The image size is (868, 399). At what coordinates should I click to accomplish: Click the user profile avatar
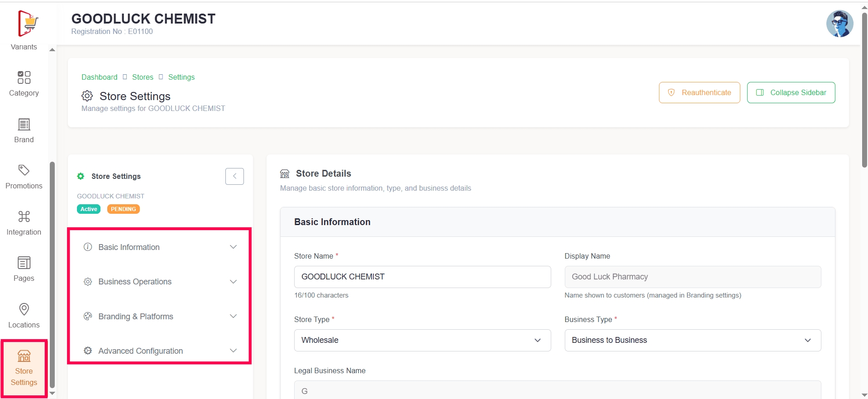pos(839,24)
